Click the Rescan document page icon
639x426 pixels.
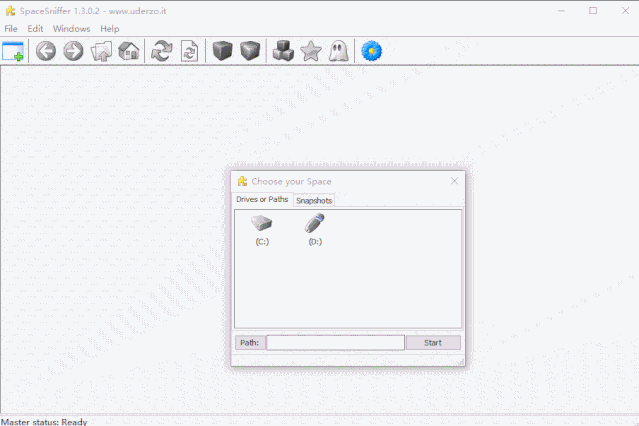(x=189, y=51)
